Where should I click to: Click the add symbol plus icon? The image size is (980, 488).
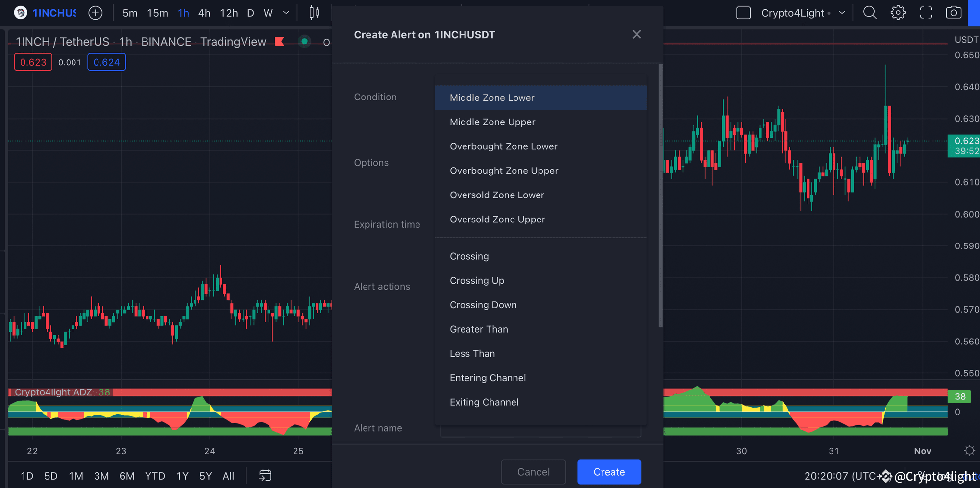[96, 13]
